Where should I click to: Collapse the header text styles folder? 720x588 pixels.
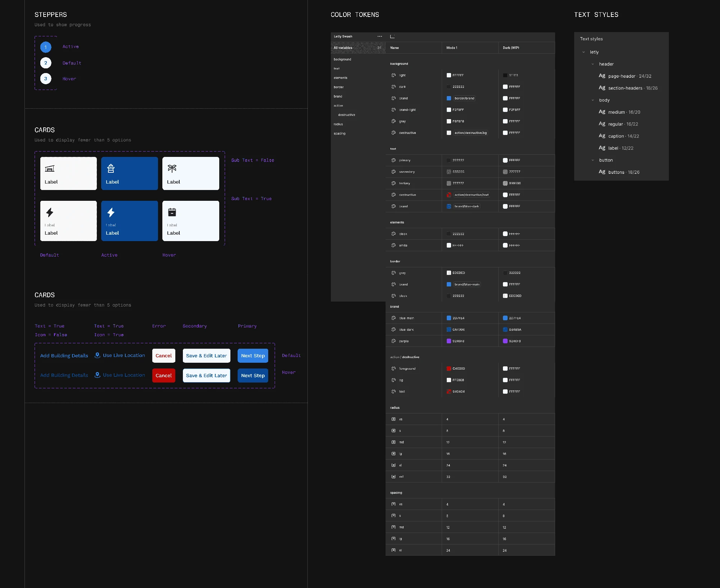(x=593, y=64)
